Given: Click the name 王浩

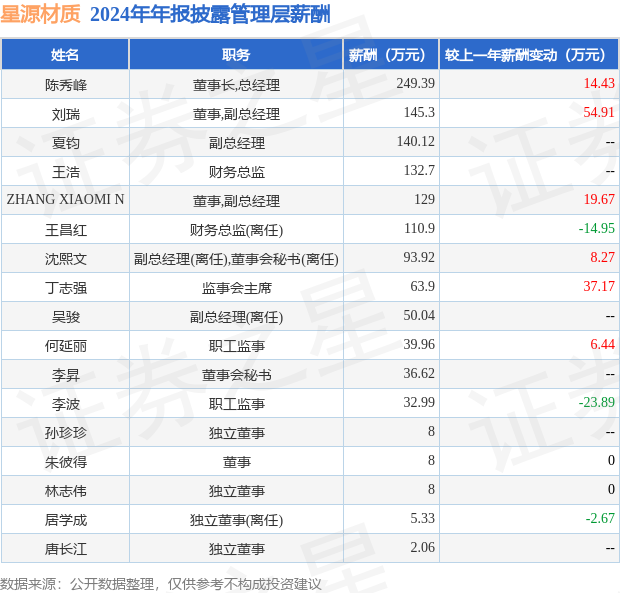Looking at the screenshot, I should (66, 172).
